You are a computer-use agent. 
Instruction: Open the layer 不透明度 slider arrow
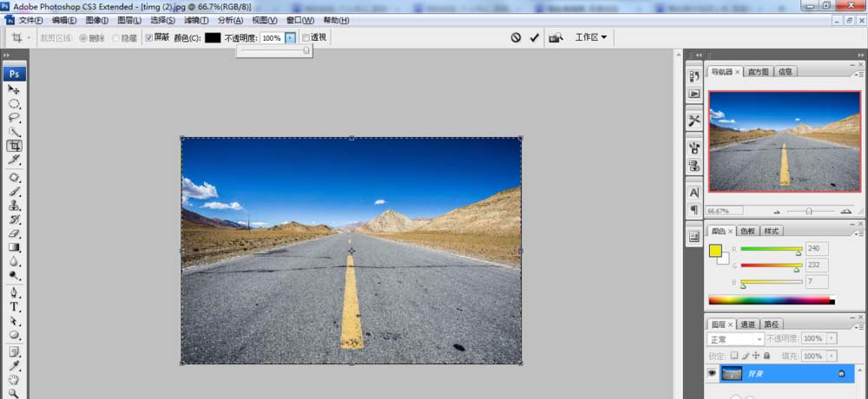pyautogui.click(x=832, y=338)
